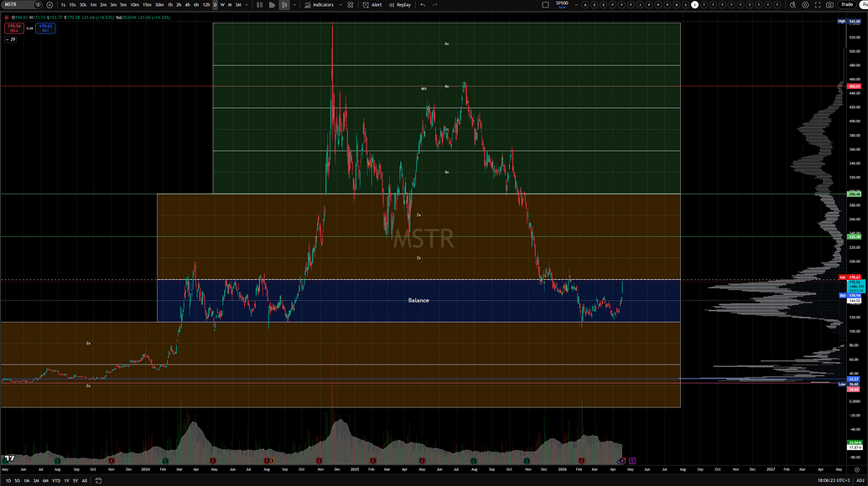Click the green 235.48 price label
Image resolution: width=868 pixels, height=486 pixels.
click(x=854, y=236)
